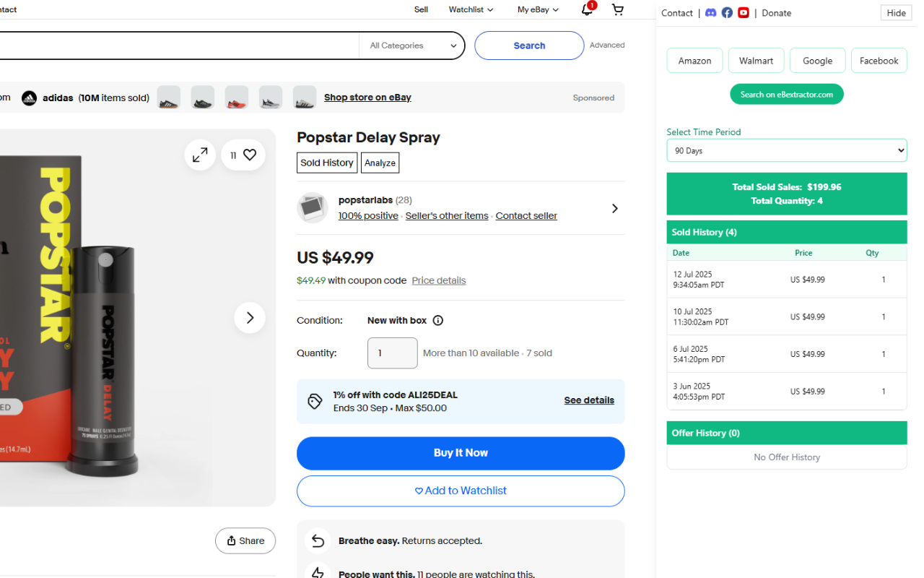Expand the Watchlist menu
Screen dimensions: 924x578
pos(470,9)
